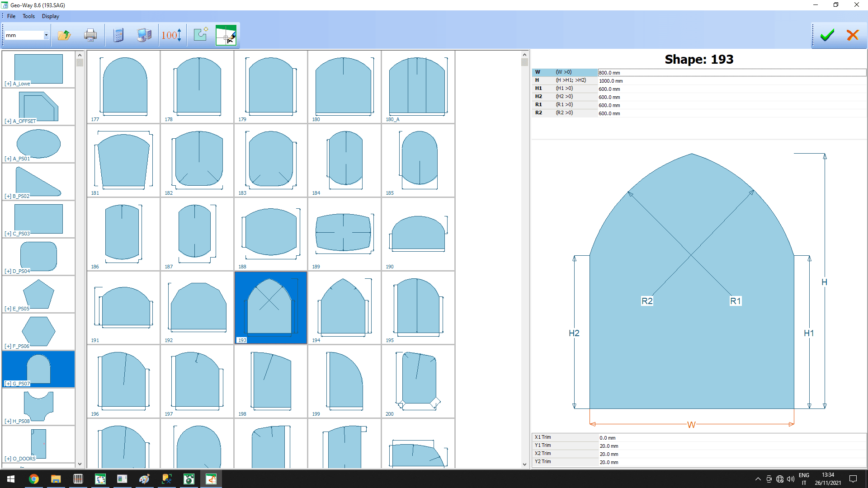Edit the X1 Trim value 0.0 mm

(732, 438)
